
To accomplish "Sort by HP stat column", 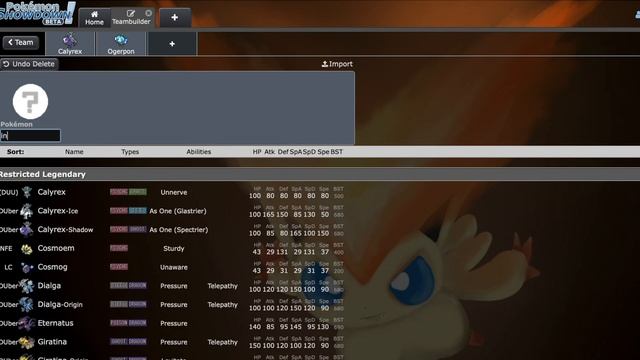I will click(x=257, y=152).
